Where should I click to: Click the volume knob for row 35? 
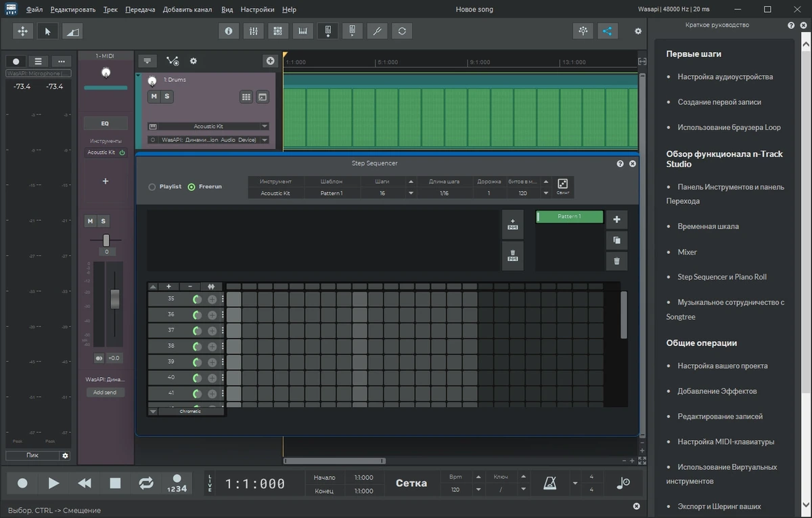click(197, 299)
